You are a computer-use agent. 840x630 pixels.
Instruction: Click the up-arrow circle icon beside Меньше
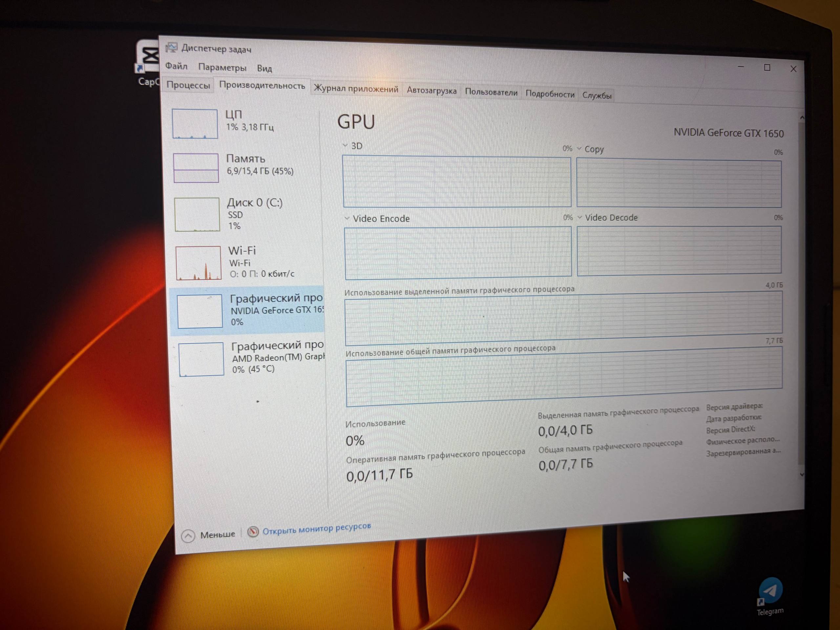coord(188,536)
